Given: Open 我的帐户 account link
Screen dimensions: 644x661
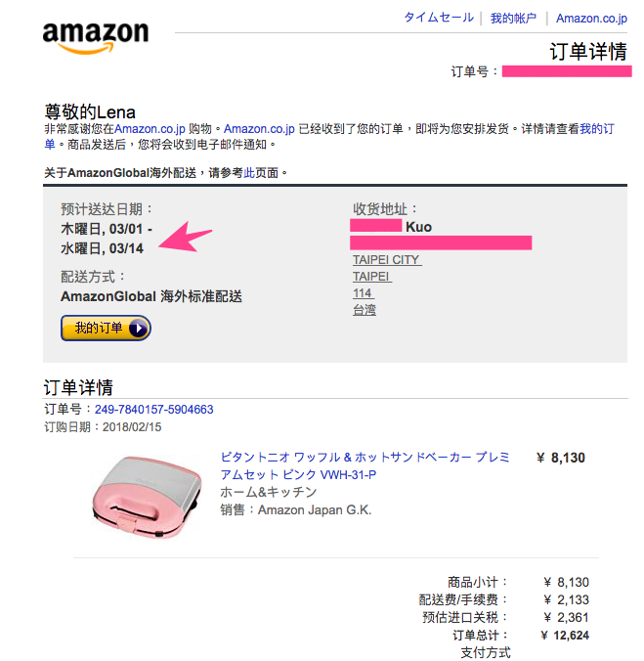Looking at the screenshot, I should tap(513, 18).
